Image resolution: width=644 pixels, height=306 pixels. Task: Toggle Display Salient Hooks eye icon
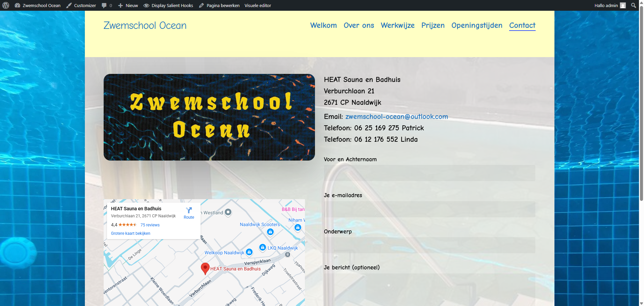[146, 5]
